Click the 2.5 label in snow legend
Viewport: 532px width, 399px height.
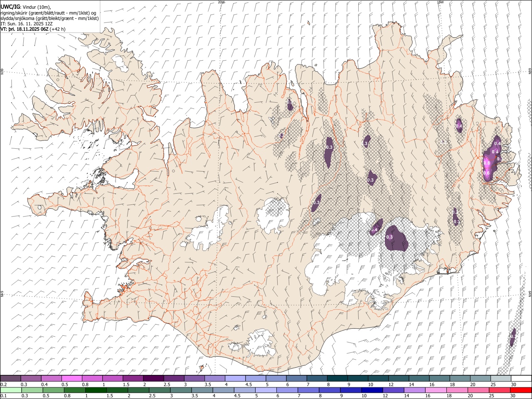point(167,384)
